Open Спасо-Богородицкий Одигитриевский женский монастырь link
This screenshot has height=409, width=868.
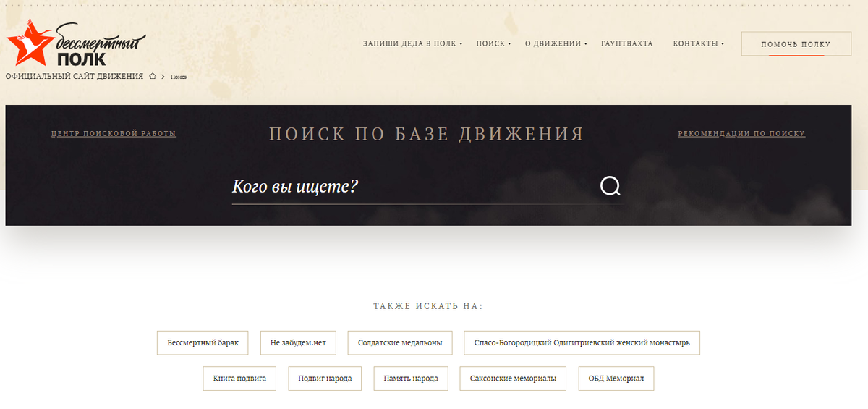(x=582, y=342)
